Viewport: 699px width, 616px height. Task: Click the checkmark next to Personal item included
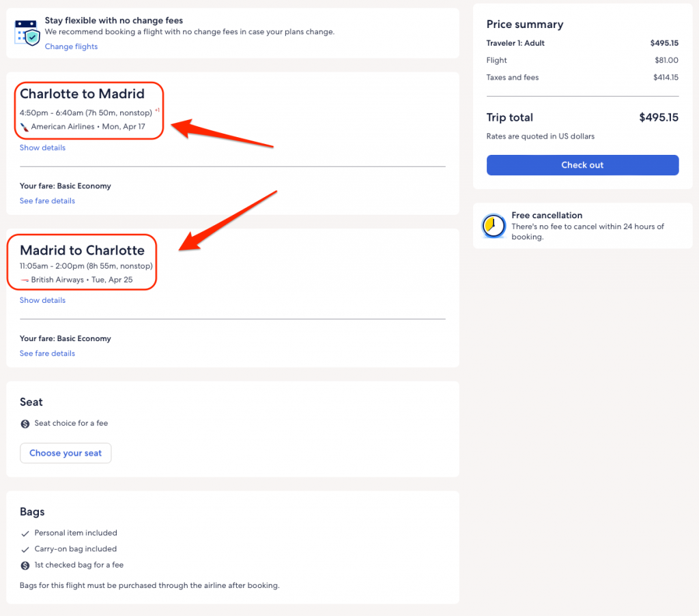(25, 533)
